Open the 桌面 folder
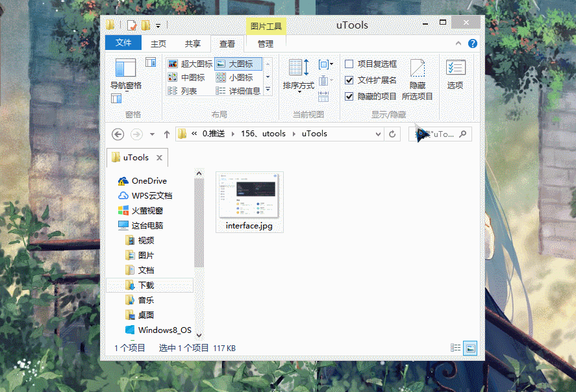The image size is (576, 392). click(x=140, y=315)
